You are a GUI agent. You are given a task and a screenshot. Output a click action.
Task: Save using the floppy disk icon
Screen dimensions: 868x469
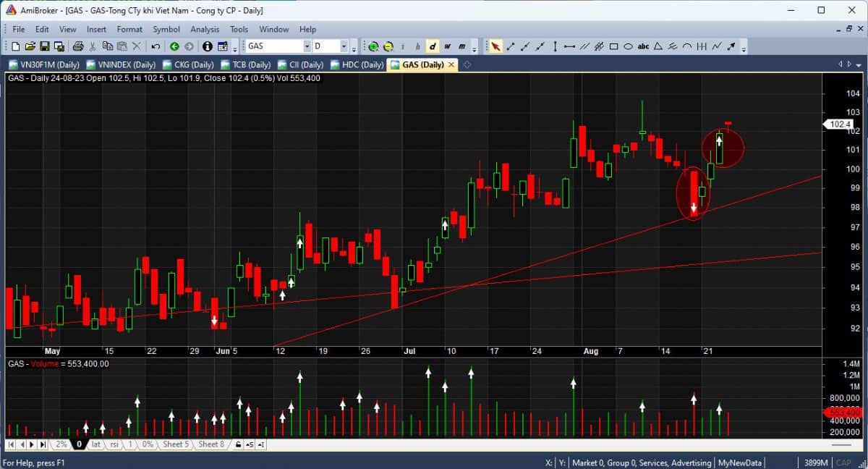[45, 46]
